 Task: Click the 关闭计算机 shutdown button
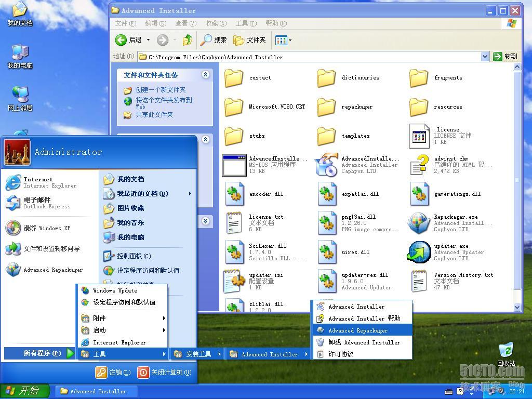(x=165, y=372)
